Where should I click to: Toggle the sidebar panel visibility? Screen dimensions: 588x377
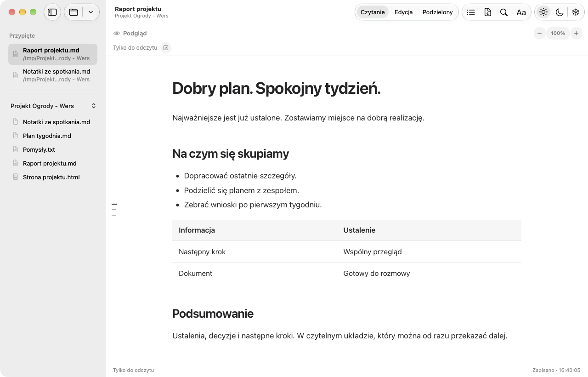click(x=52, y=12)
